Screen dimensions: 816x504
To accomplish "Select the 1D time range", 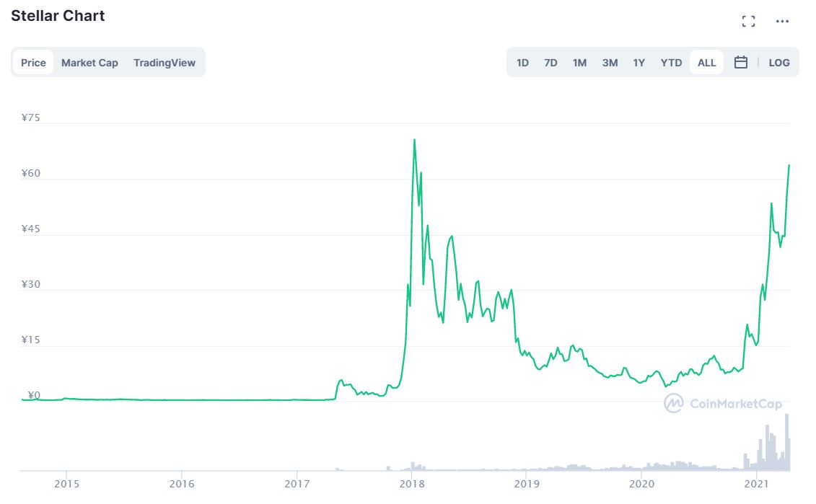I will 522,63.
